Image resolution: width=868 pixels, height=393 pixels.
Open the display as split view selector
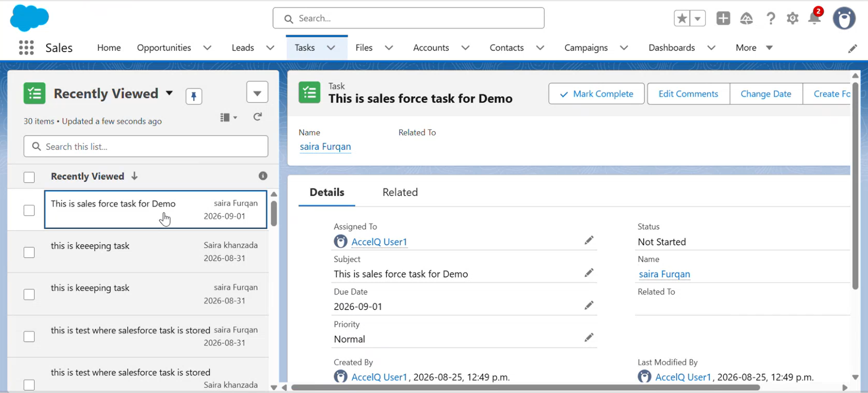coord(228,117)
